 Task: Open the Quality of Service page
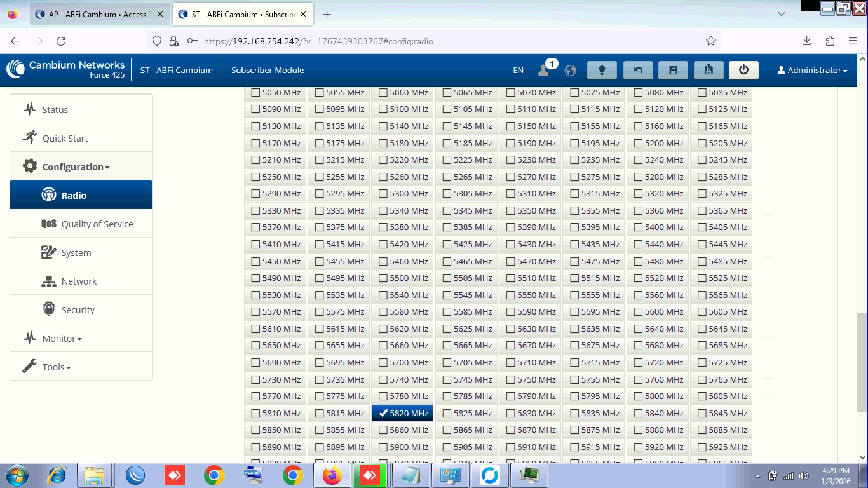(x=97, y=224)
